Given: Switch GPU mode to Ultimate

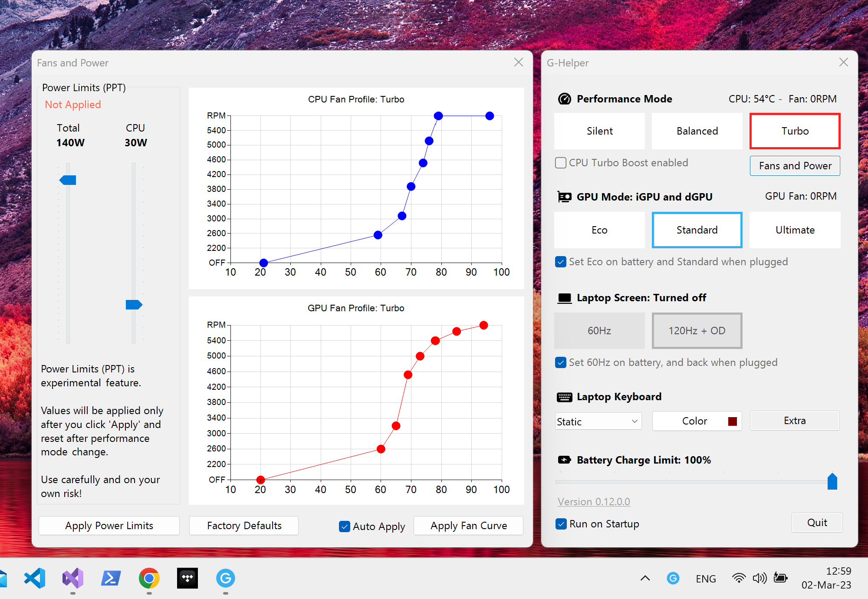Looking at the screenshot, I should [x=795, y=230].
